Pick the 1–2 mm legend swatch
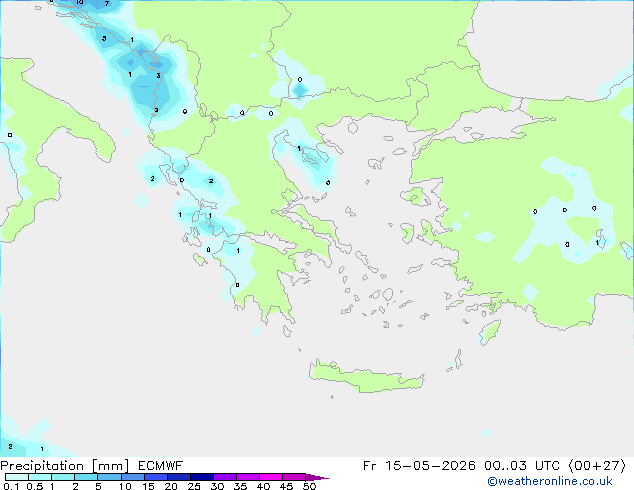 coord(63,477)
